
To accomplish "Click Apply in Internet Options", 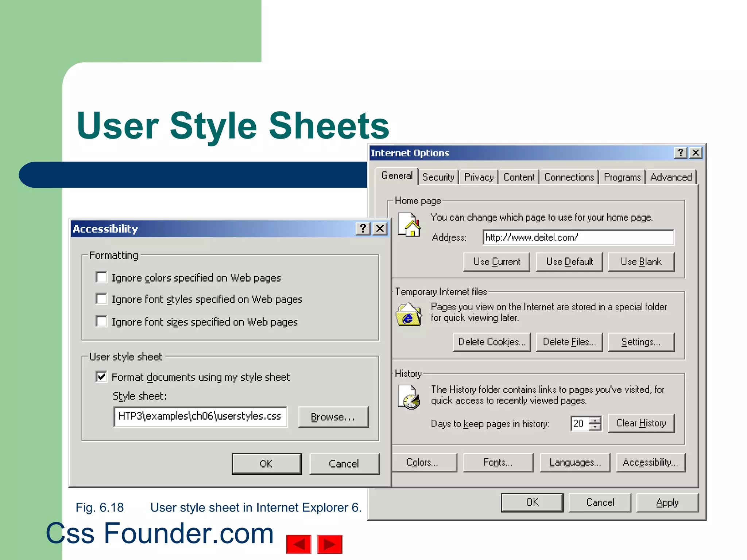I will (x=667, y=503).
